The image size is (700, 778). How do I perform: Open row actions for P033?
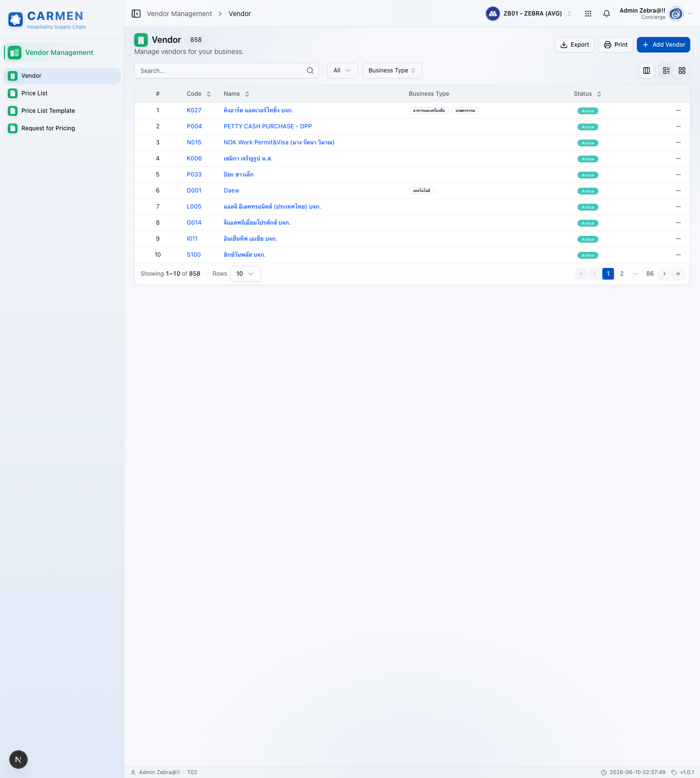pyautogui.click(x=678, y=175)
